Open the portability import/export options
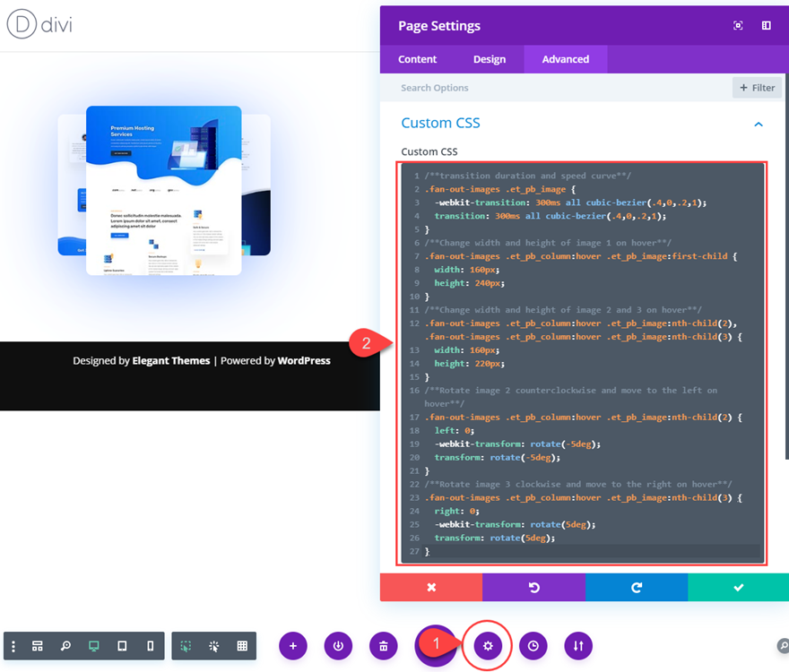 click(577, 646)
